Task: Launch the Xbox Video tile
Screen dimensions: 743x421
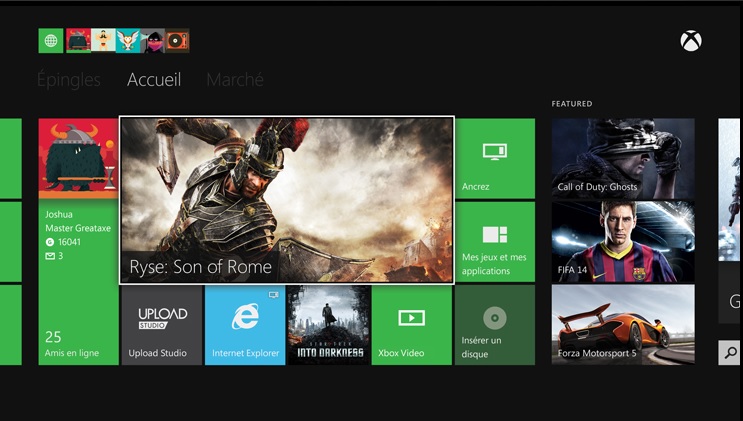Action: click(412, 325)
